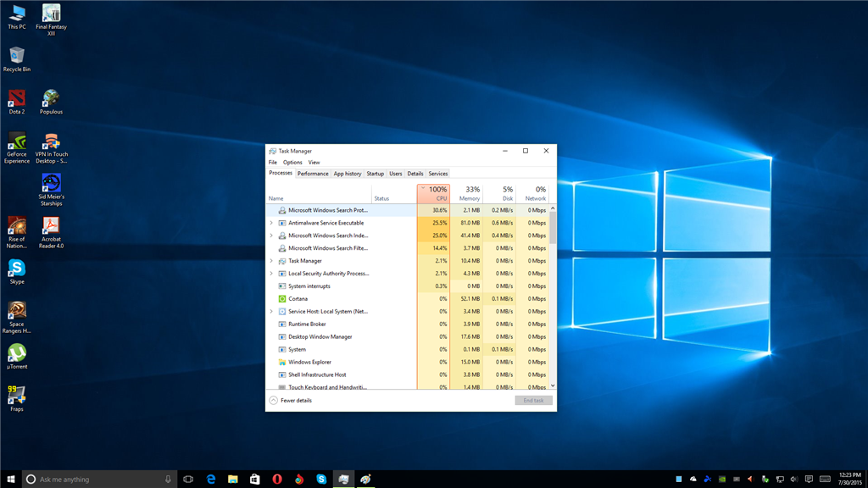Open Microsoft Edge from the taskbar
The height and width of the screenshot is (488, 868).
(x=211, y=480)
